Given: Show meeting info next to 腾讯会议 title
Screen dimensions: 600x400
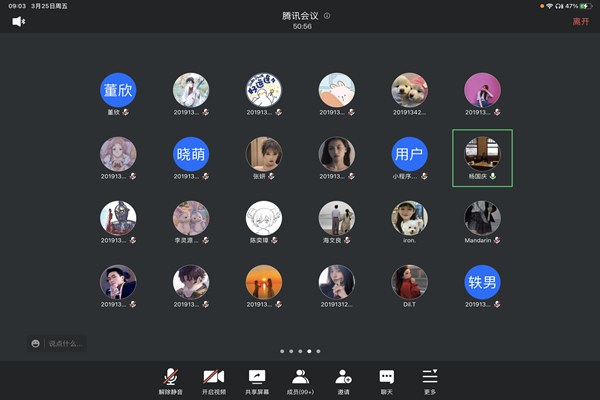Looking at the screenshot, I should (x=327, y=16).
